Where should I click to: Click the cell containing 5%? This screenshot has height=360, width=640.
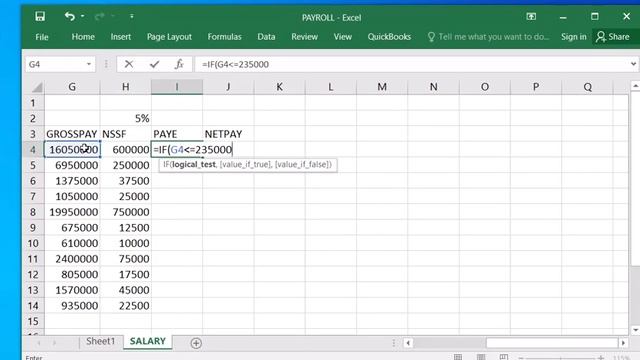(x=126, y=118)
